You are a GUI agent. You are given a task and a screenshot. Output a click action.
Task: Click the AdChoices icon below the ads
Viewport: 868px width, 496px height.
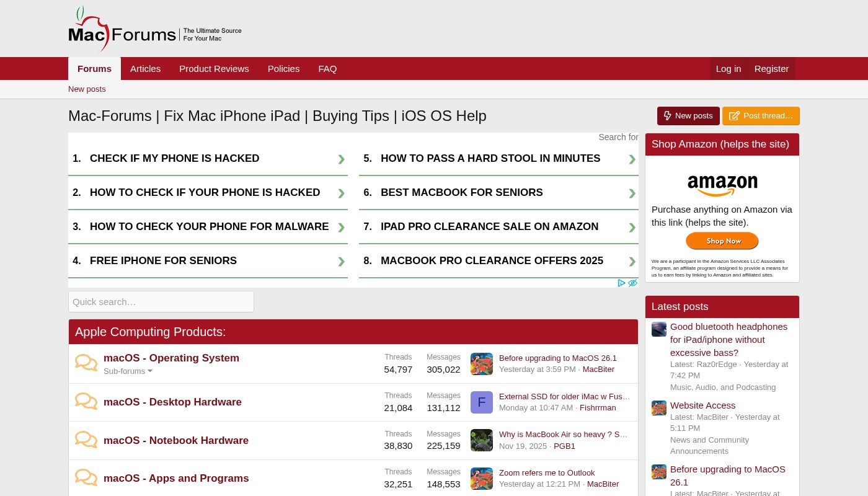pos(621,283)
